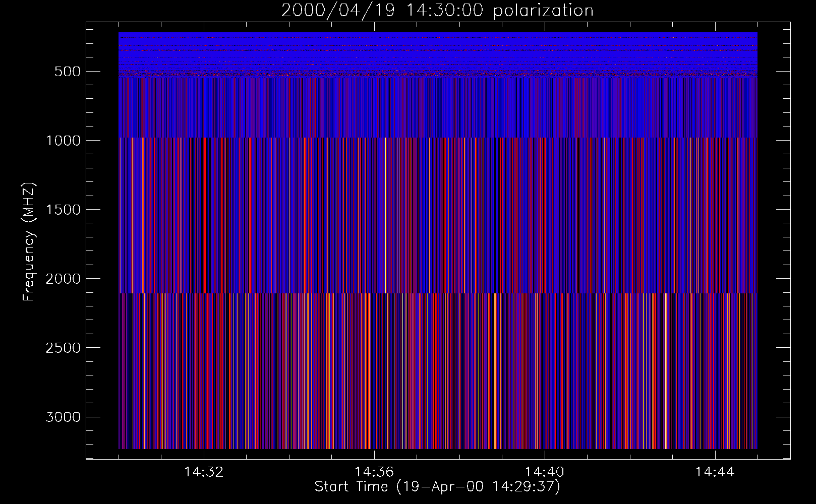Click the 14:40 time tick label
Viewport: 816px width, 504px height.
click(x=545, y=472)
